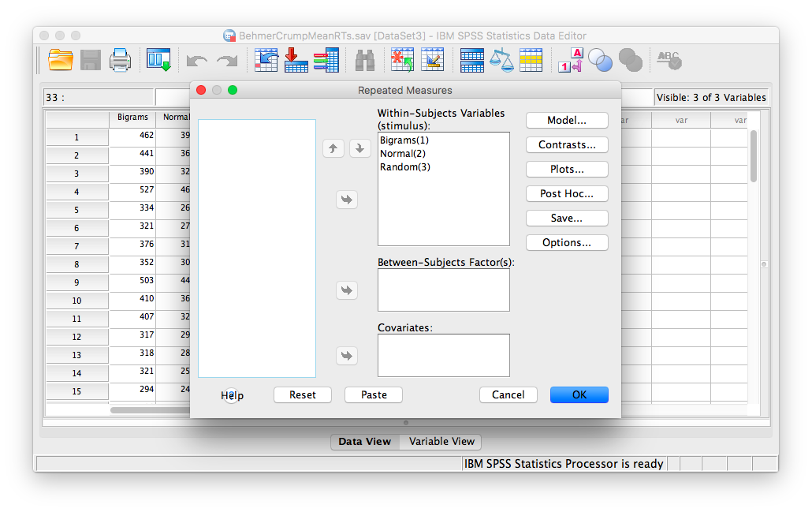Click the Go to Variable icon

[296, 60]
